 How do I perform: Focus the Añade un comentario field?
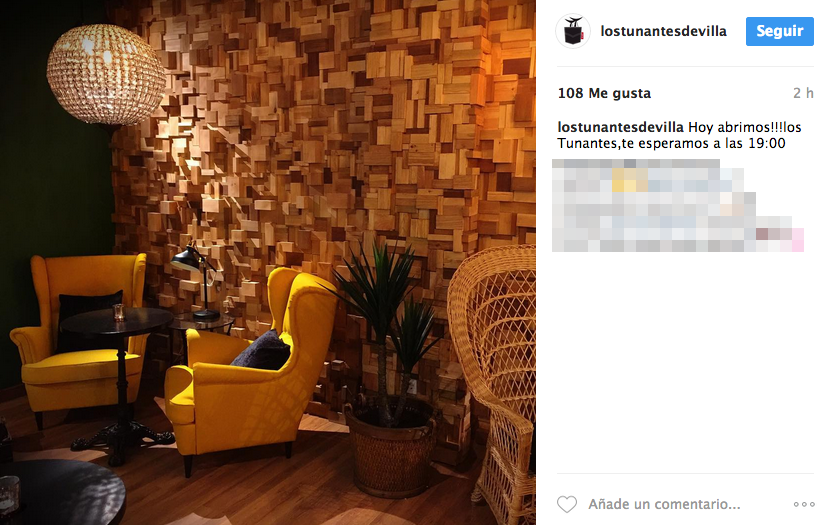coord(664,505)
